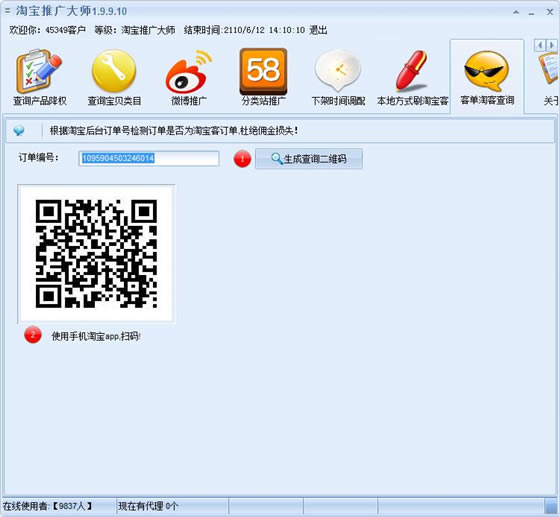Open the 分类站推广 58 icon
The width and height of the screenshot is (560, 517).
[x=263, y=71]
